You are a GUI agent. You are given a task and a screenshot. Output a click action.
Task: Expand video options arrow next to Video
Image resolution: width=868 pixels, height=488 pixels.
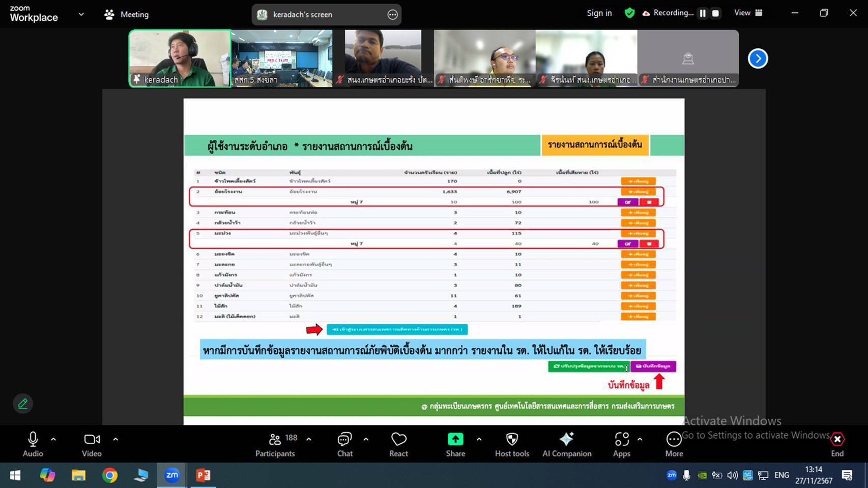tap(115, 439)
